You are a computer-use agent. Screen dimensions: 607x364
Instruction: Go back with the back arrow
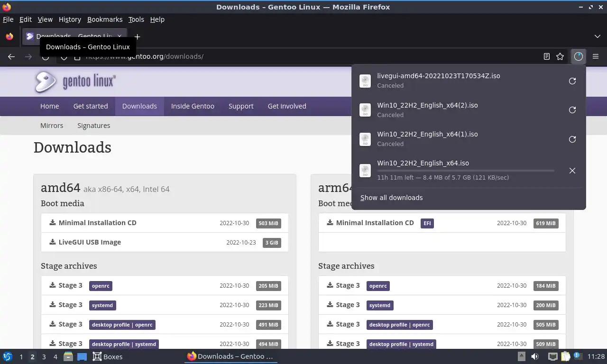11,56
